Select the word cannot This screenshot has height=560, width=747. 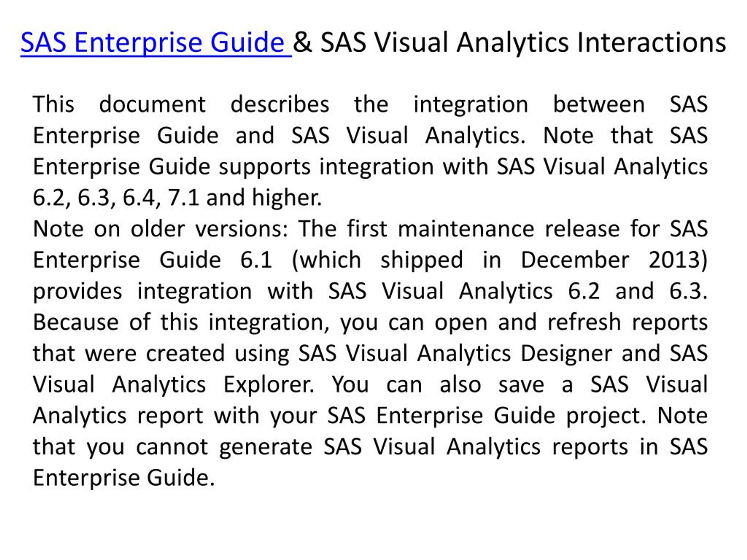(172, 447)
